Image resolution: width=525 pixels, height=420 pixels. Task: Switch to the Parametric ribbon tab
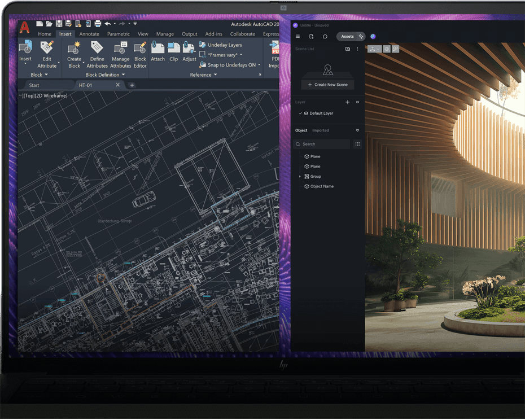tap(119, 34)
